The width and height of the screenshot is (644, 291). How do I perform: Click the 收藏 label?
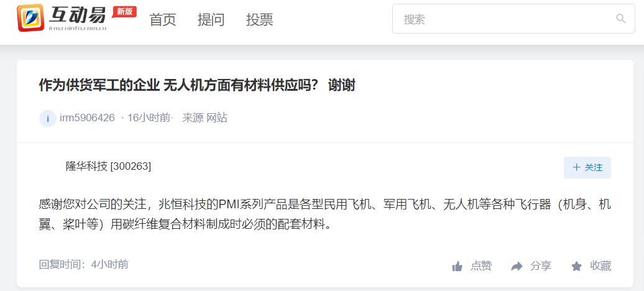pyautogui.click(x=601, y=266)
